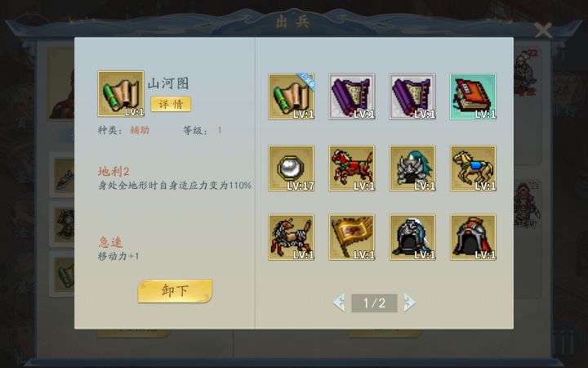The width and height of the screenshot is (588, 368).
Task: Pick the teal-background red book item
Action: tap(473, 96)
